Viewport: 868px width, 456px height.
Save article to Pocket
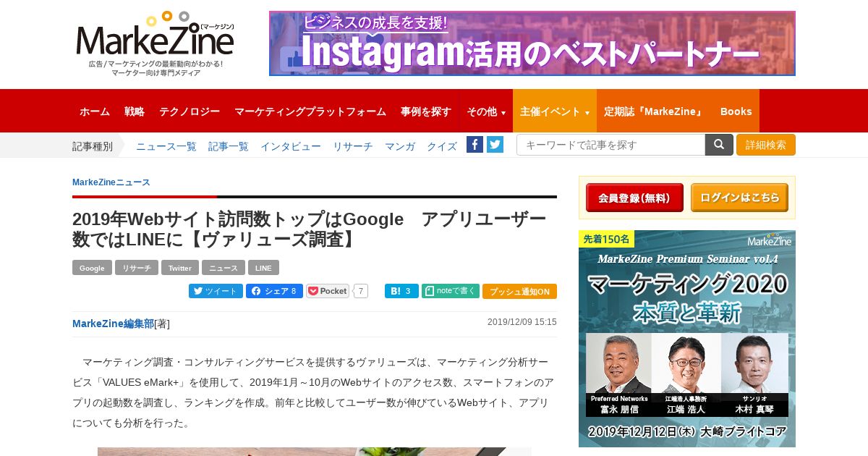328,291
